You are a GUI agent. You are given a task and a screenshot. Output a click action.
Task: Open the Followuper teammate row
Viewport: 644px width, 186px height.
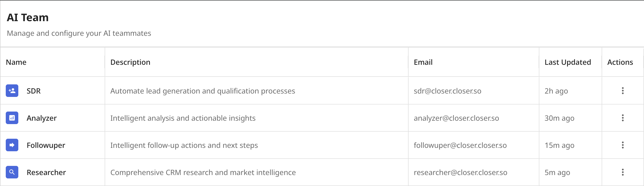click(x=322, y=145)
